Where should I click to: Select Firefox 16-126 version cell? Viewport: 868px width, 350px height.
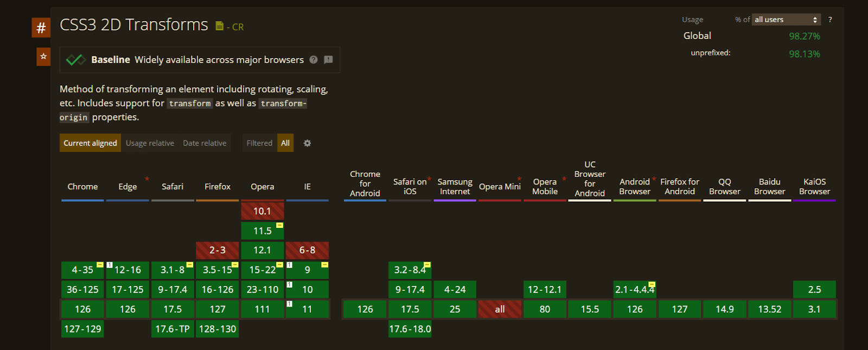pyautogui.click(x=218, y=289)
